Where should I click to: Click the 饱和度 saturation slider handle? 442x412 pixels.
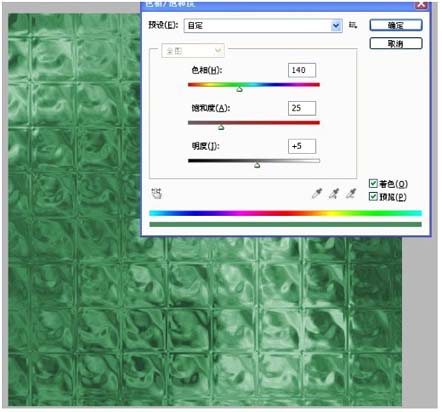point(221,127)
